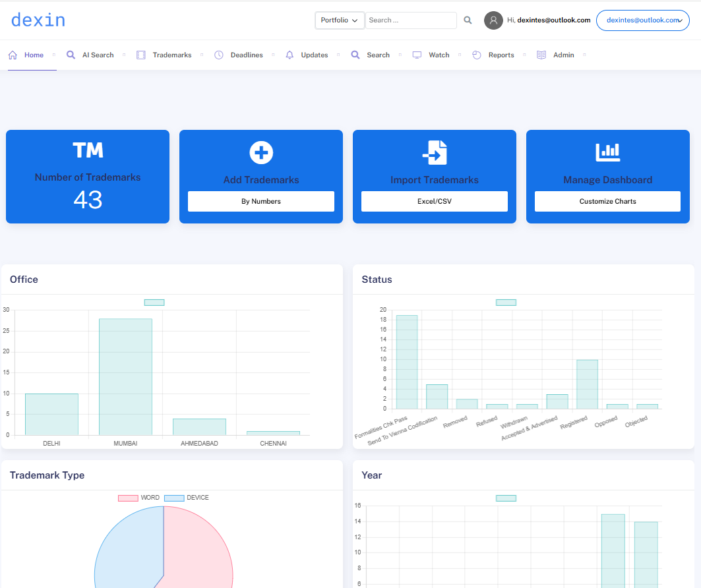Click the MUMBAI bar in Office chart
Viewport: 701px width, 588px height.
click(125, 376)
